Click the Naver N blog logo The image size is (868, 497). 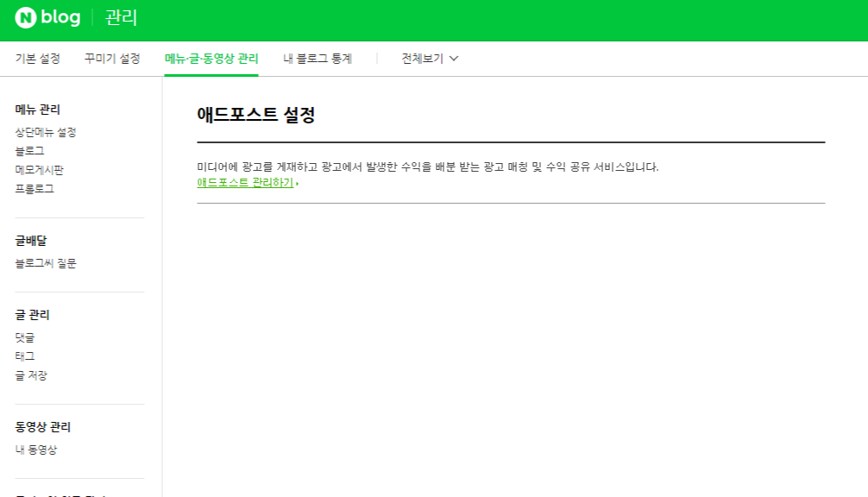47,18
